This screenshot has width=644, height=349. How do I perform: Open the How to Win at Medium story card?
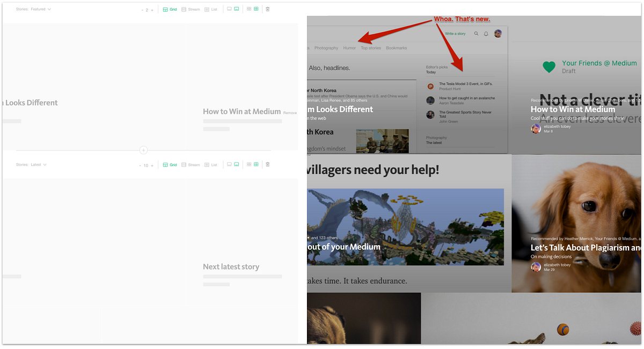click(x=573, y=109)
